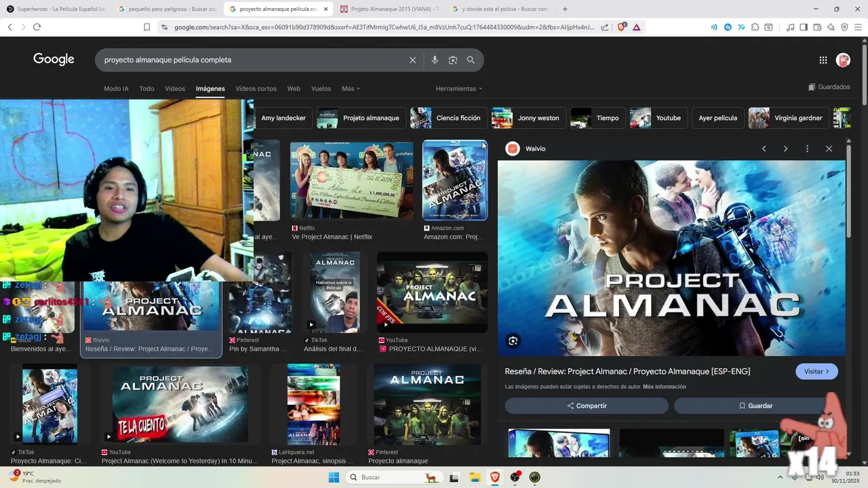868x488 pixels.
Task: Open File Explorer from the taskbar
Action: point(475,477)
